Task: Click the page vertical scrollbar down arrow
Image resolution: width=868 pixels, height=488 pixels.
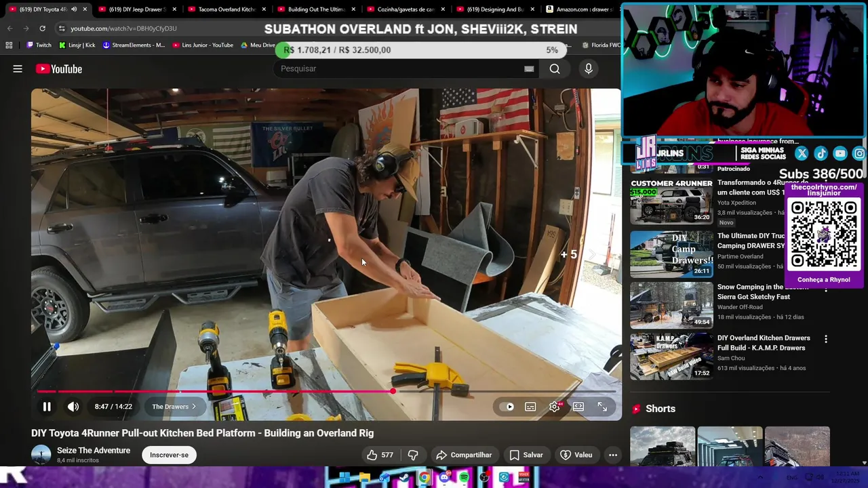Action: (864, 463)
